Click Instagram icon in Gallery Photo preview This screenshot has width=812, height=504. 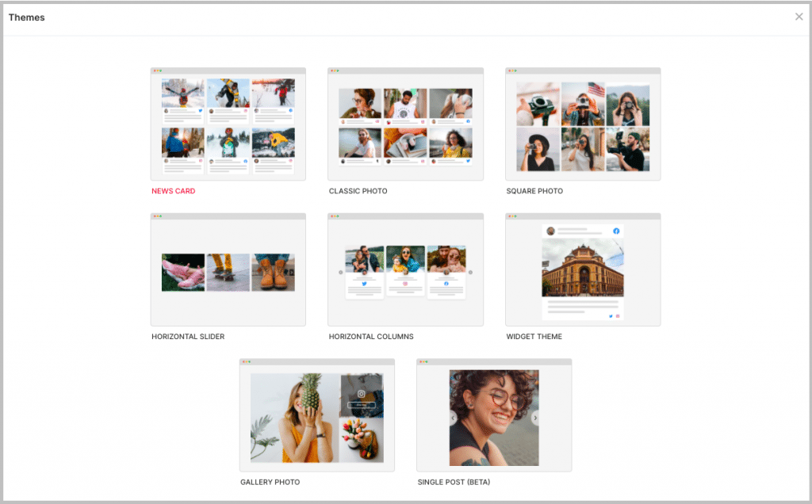pos(361,393)
